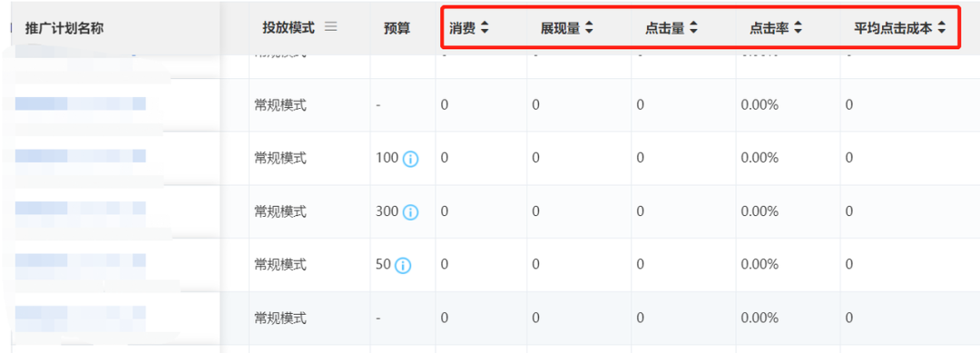Sort by 展现量 column arrows
The height and width of the screenshot is (353, 980).
click(x=589, y=28)
